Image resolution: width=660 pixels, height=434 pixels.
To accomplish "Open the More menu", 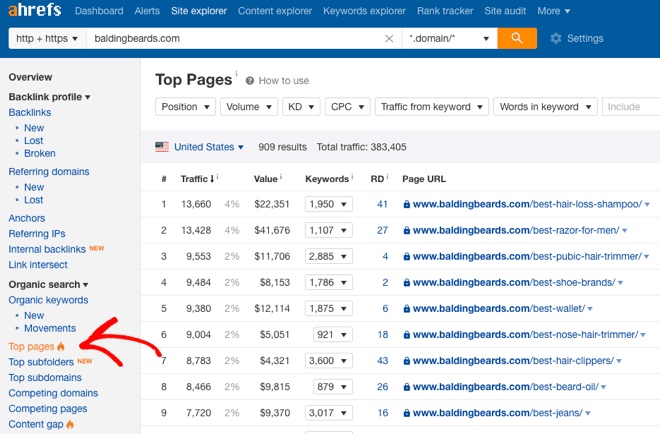I will pyautogui.click(x=553, y=11).
